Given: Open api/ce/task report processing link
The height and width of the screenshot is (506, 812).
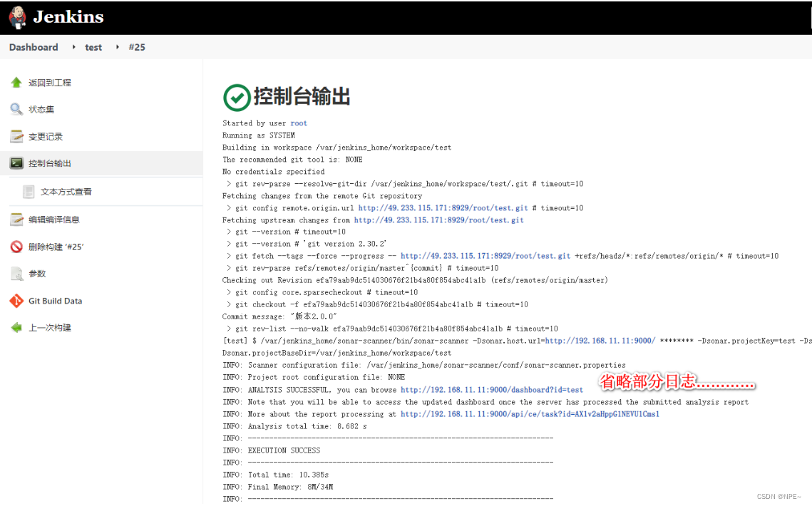Looking at the screenshot, I should 530,414.
